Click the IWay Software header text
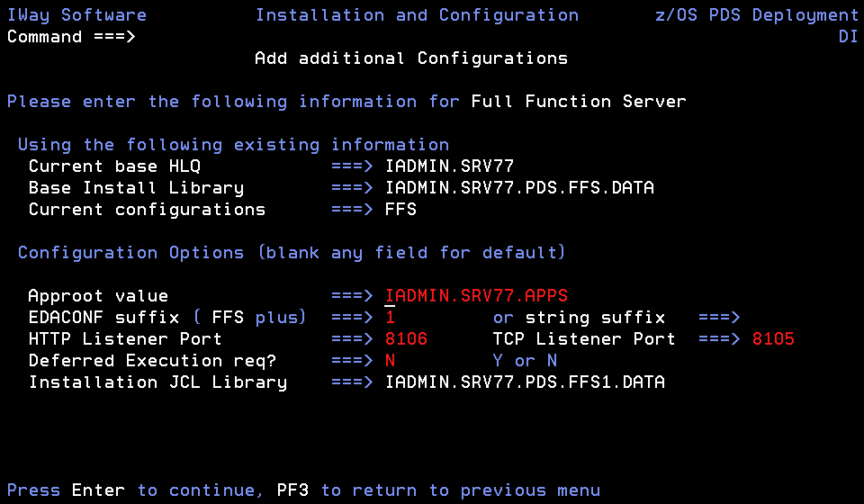Screen dimensions: 864x504 (76, 15)
